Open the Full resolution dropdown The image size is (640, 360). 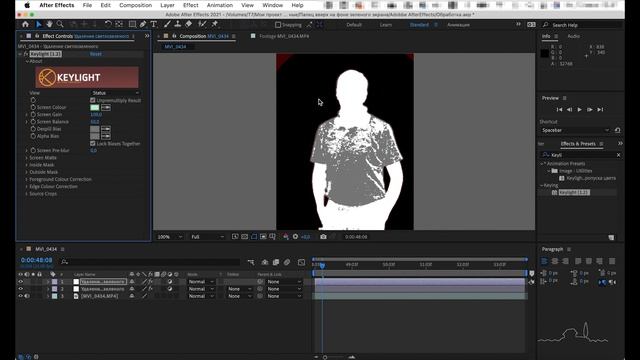click(x=207, y=237)
